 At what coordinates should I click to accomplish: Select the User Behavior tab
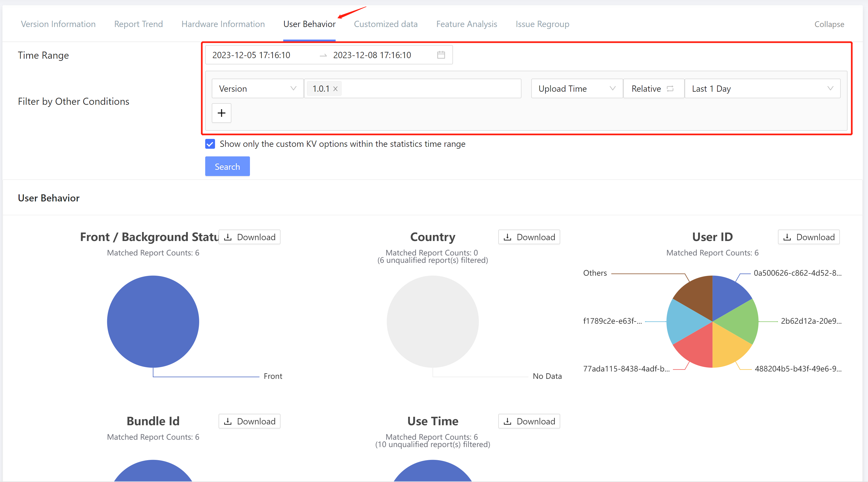tap(309, 24)
